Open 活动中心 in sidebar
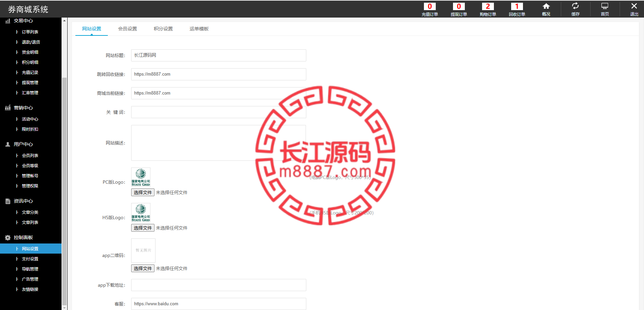Screen dimensions: 644x310 coord(30,119)
